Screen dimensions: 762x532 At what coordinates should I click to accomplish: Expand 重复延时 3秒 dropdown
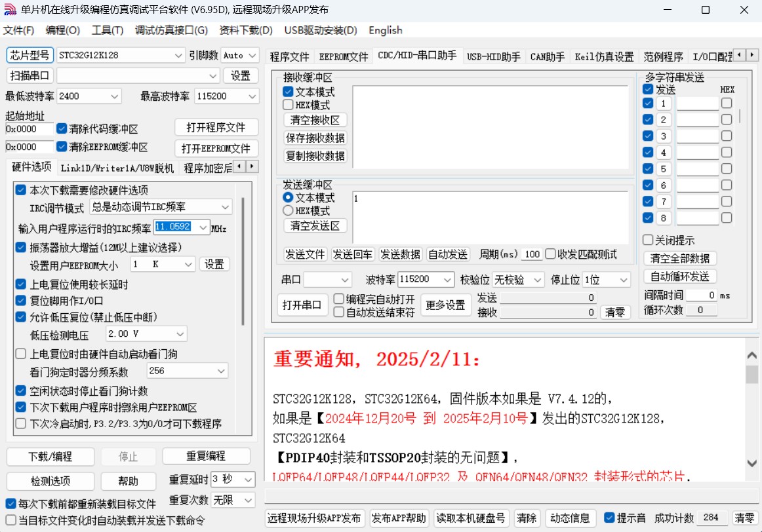pyautogui.click(x=249, y=480)
